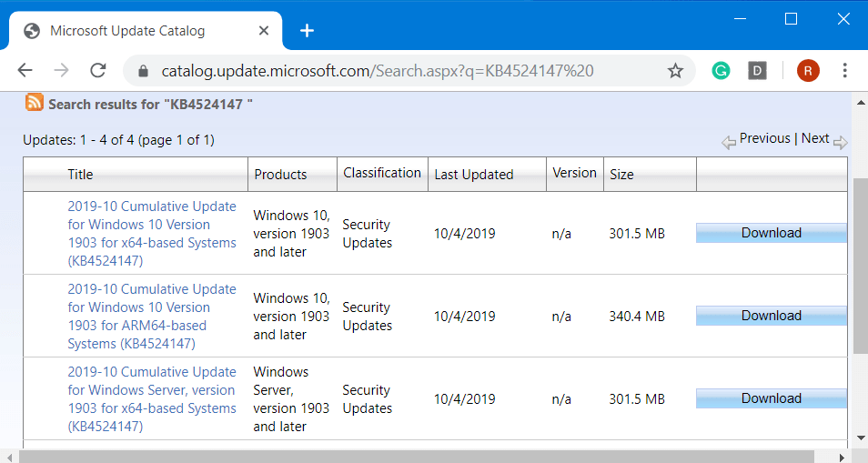Click the 'Updates: 1 - 4 of 4' text
868x463 pixels.
pyautogui.click(x=118, y=140)
